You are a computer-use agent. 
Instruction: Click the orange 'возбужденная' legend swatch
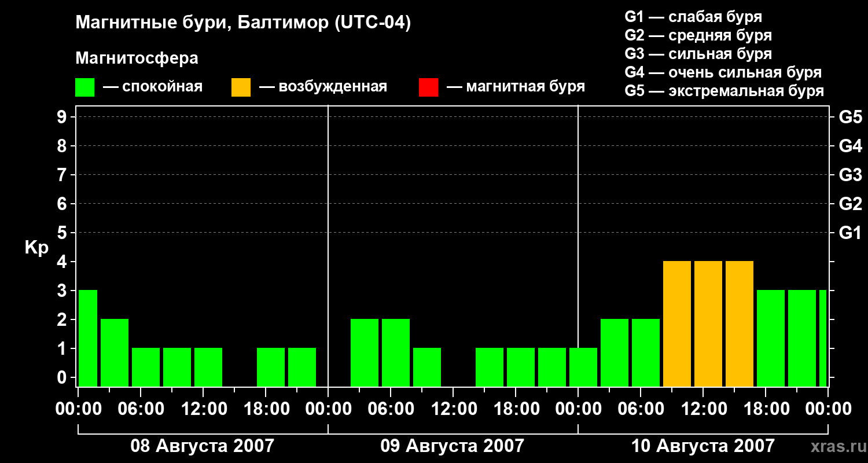point(241,87)
